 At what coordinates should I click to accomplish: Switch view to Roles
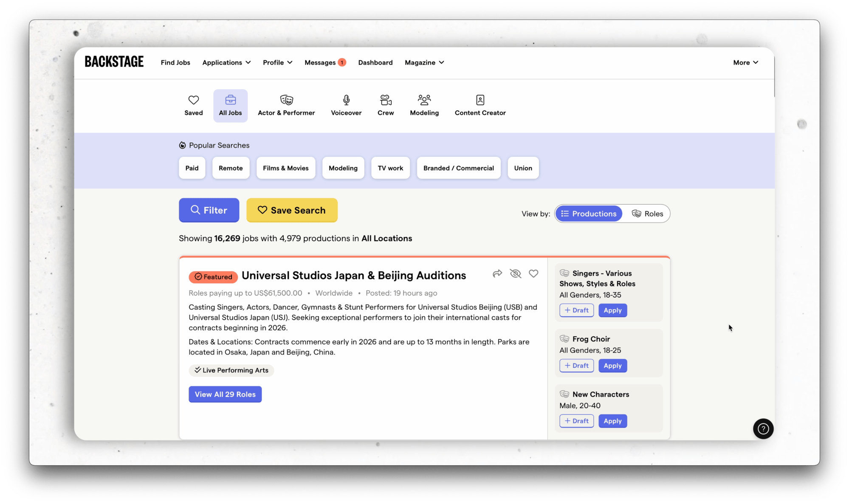(647, 214)
